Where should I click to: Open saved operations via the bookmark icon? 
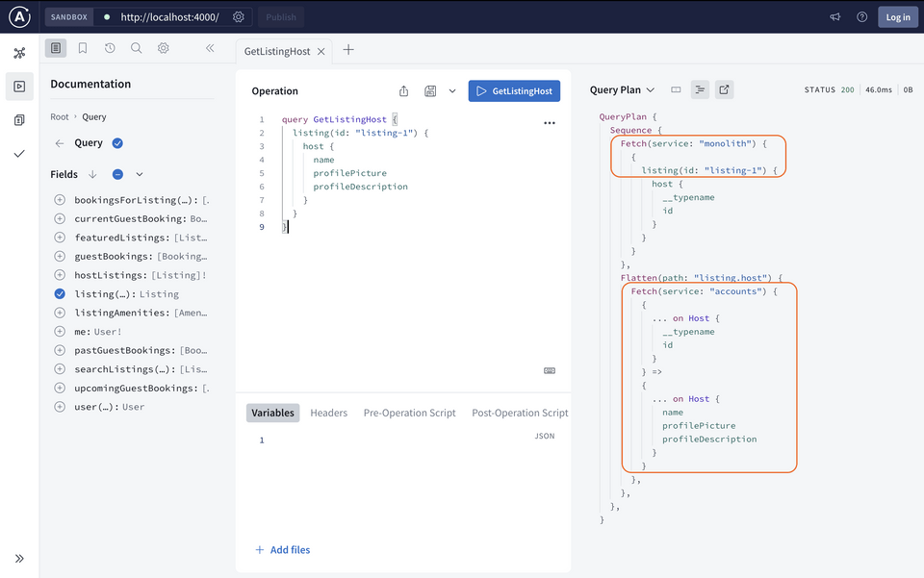click(82, 47)
